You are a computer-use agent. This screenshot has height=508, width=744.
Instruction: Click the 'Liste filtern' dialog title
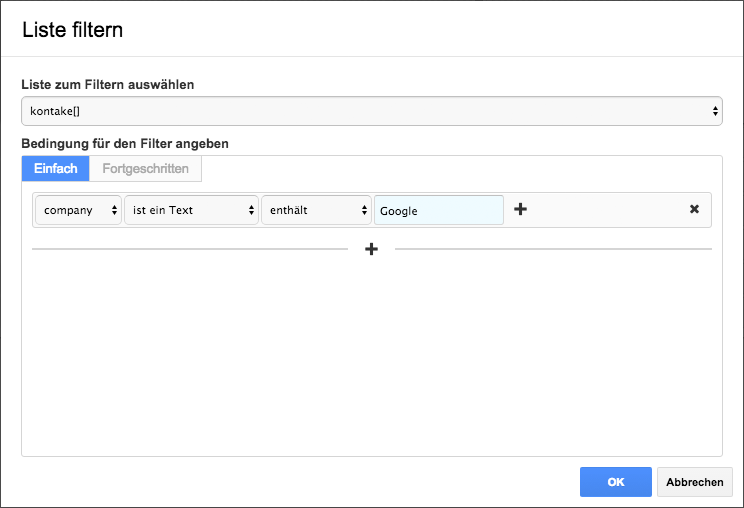tap(73, 30)
